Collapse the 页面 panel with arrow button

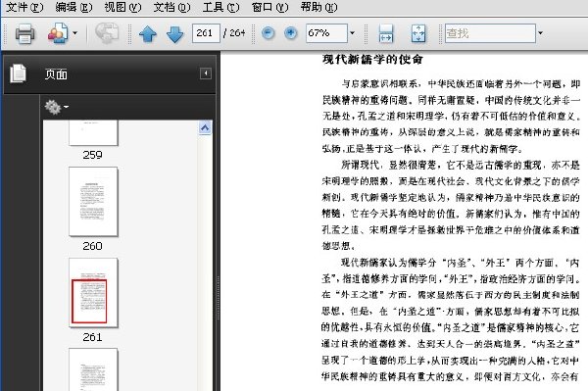[206, 73]
